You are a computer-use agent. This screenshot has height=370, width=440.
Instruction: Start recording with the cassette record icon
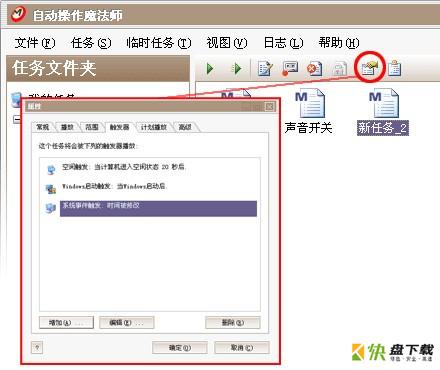(290, 68)
